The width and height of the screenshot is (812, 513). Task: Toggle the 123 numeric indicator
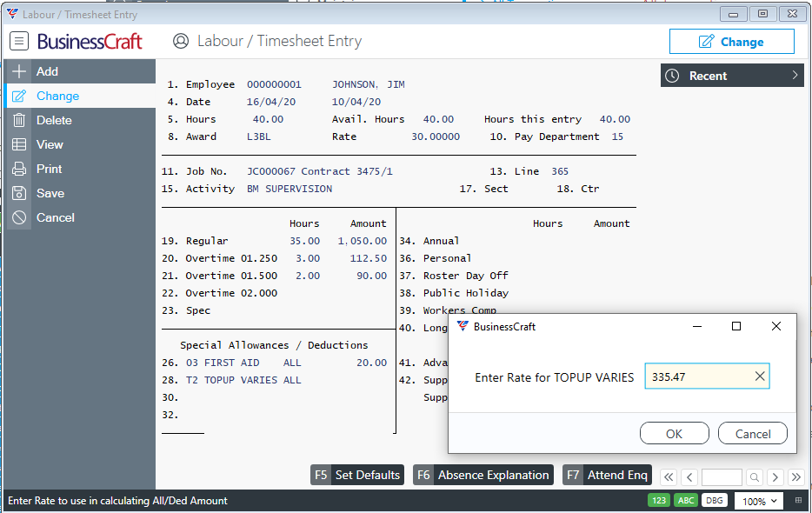[x=659, y=501]
